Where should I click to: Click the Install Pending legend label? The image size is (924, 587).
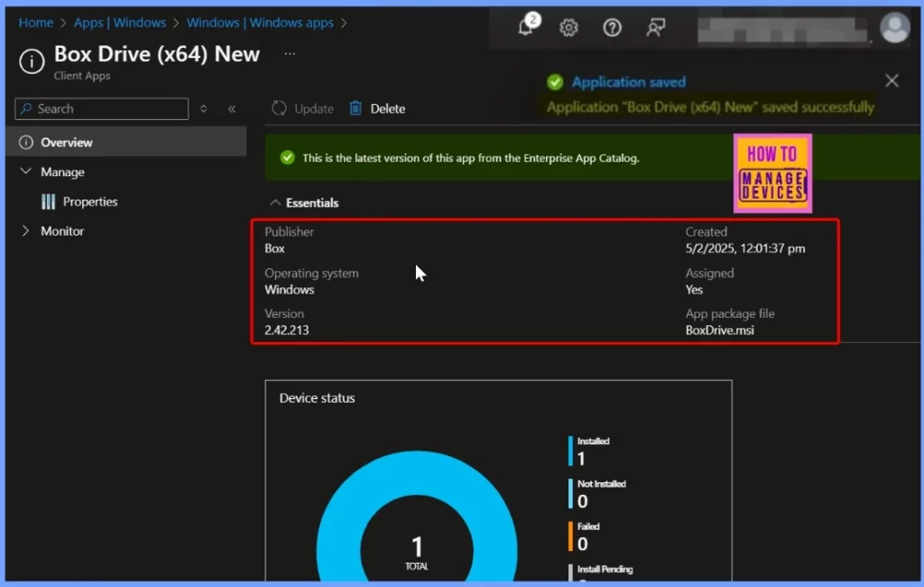click(x=605, y=569)
